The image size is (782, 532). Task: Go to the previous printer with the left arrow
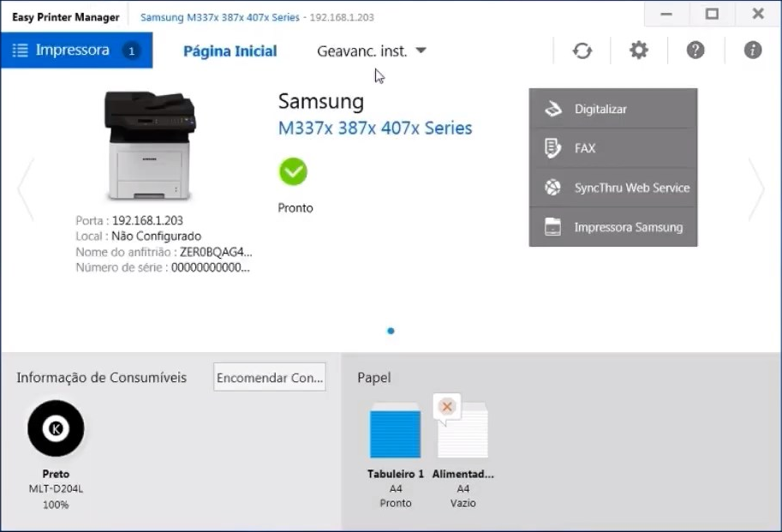[26, 189]
